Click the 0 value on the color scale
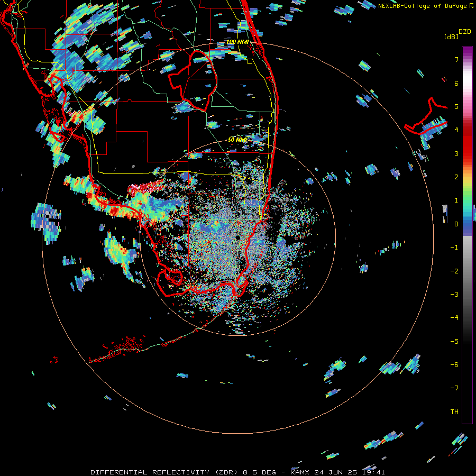 coord(456,224)
